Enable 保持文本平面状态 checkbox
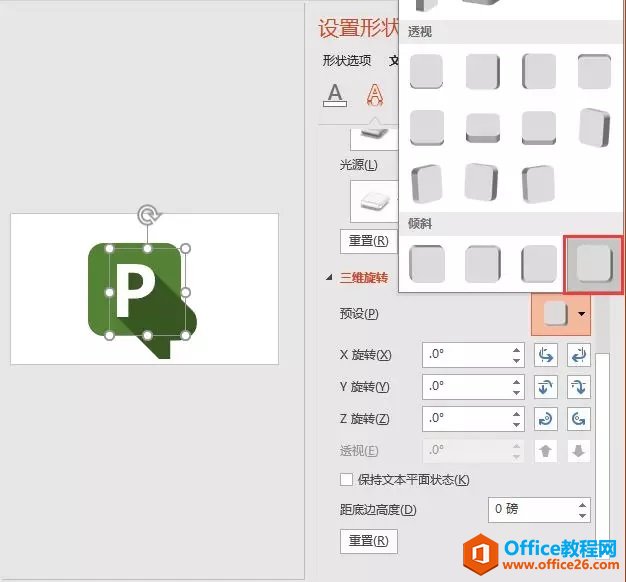This screenshot has width=626, height=582. (347, 480)
